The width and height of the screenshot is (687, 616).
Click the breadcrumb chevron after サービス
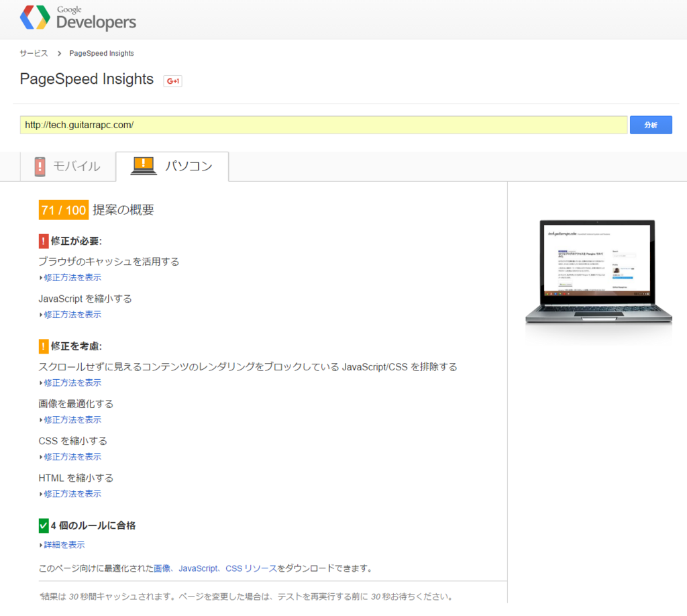click(59, 54)
